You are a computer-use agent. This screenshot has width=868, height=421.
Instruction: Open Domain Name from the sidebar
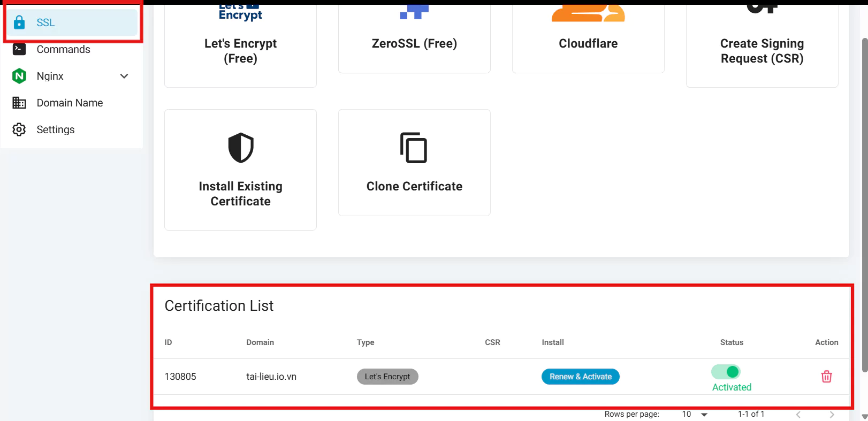pyautogui.click(x=70, y=103)
